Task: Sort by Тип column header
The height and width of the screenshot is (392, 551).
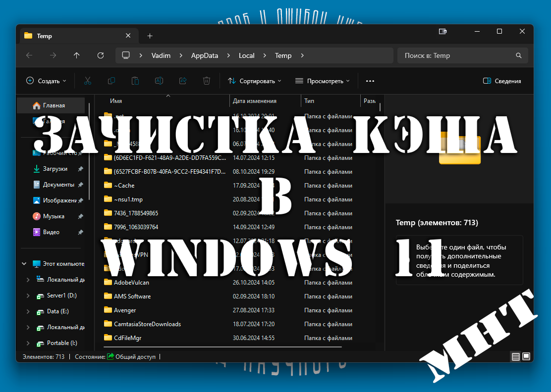Action: (309, 101)
